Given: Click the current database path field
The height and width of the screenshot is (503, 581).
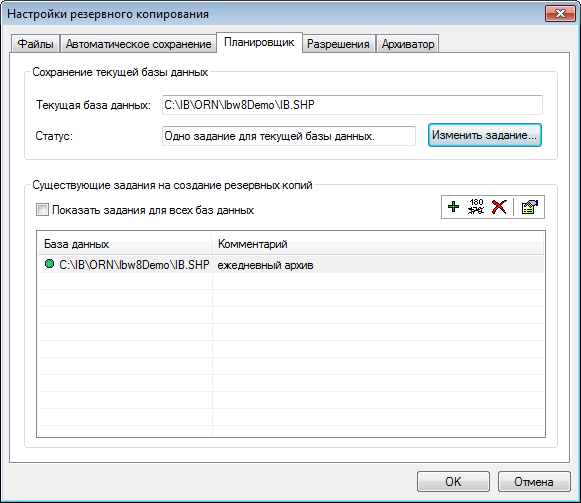Looking at the screenshot, I should [x=352, y=105].
